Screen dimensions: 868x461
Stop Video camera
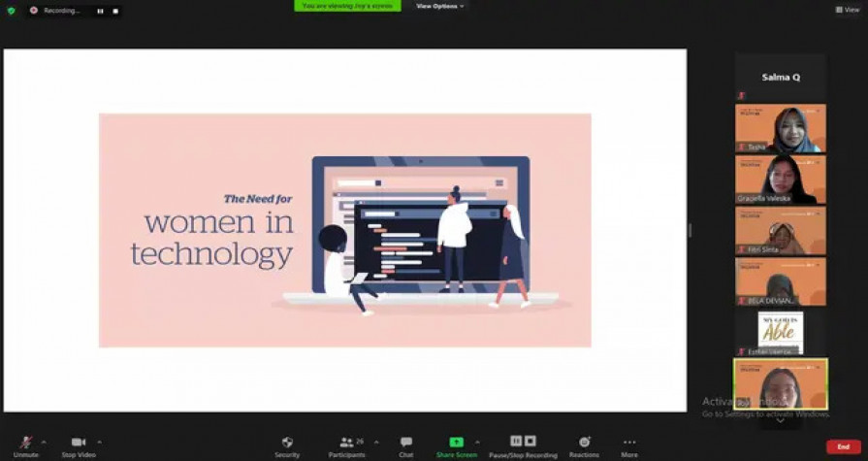[78, 444]
